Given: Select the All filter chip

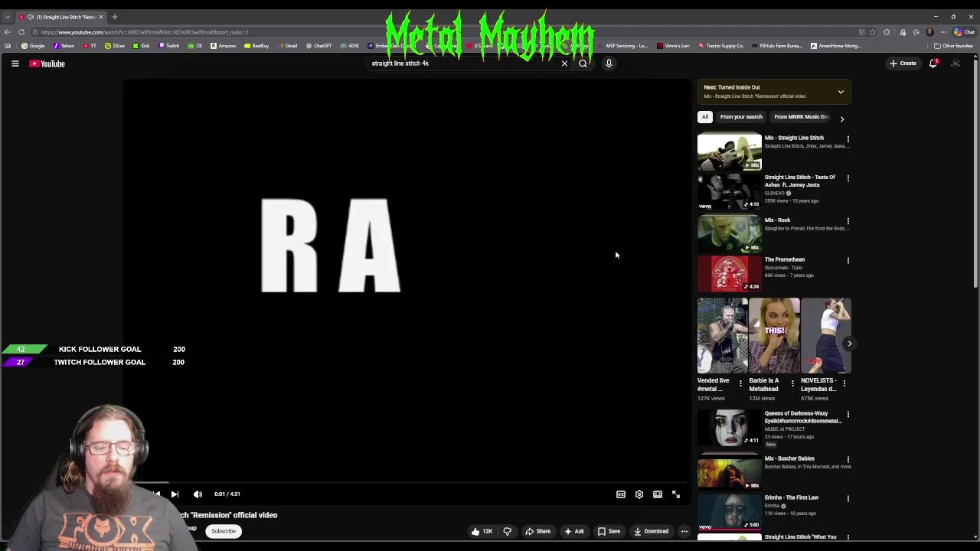Looking at the screenshot, I should tap(705, 117).
